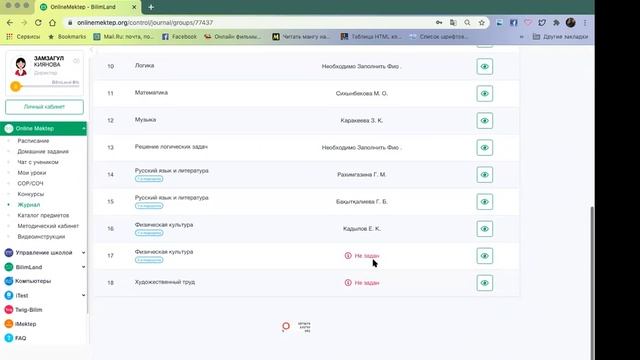Click the translate page icon
Viewport: 640px width, 360px height.
point(453,23)
